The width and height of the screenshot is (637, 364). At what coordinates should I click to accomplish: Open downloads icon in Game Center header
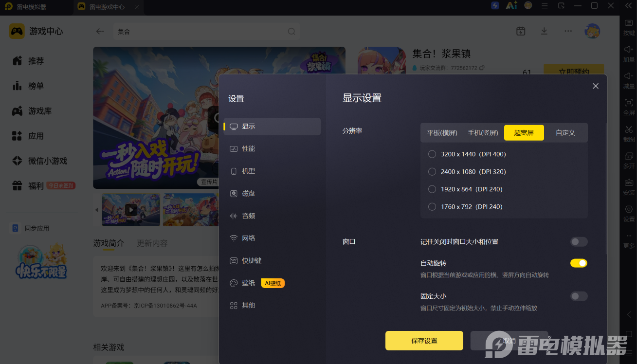tap(544, 31)
